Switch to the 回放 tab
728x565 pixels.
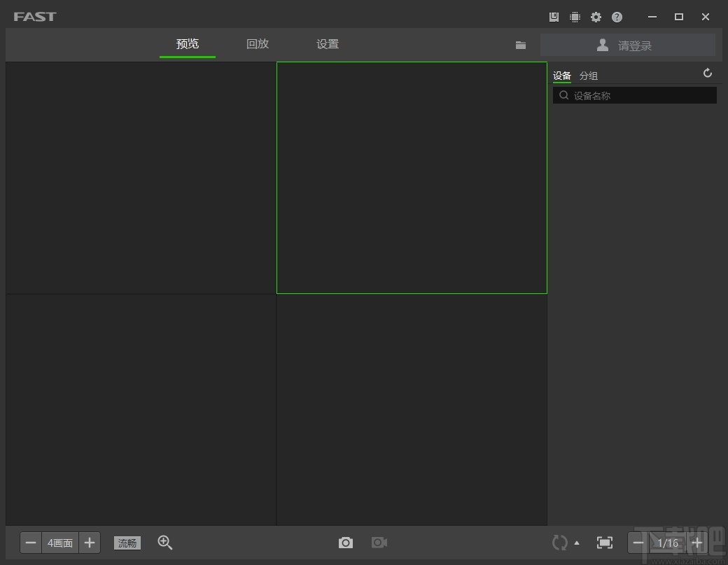258,44
